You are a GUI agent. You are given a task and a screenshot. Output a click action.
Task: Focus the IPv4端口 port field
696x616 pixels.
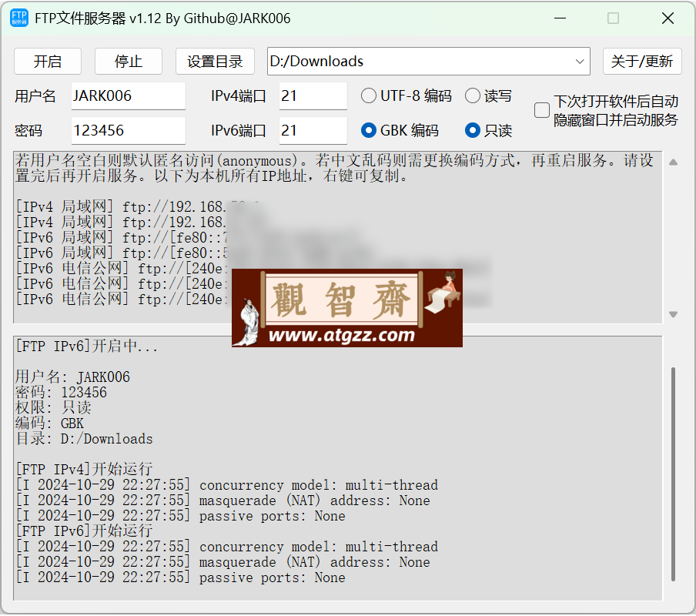point(313,95)
